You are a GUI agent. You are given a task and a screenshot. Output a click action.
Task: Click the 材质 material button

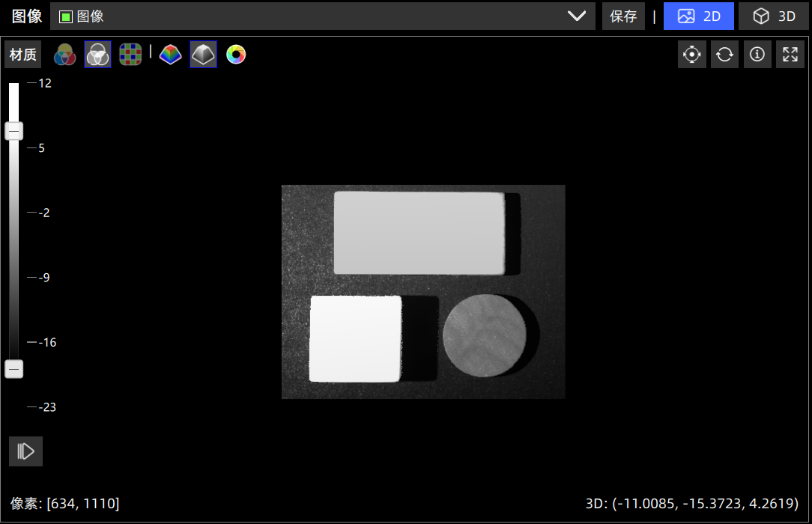[x=22, y=55]
